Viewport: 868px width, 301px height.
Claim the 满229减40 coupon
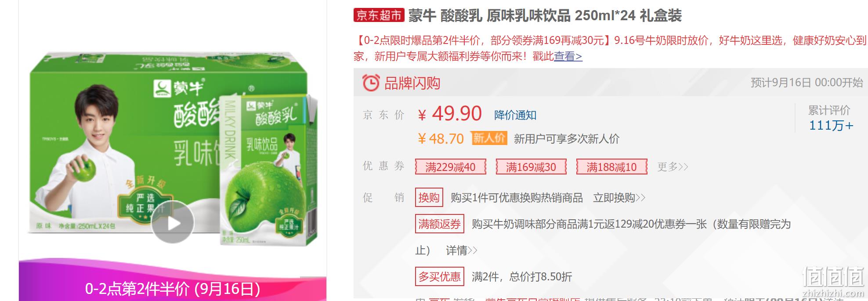coord(451,167)
